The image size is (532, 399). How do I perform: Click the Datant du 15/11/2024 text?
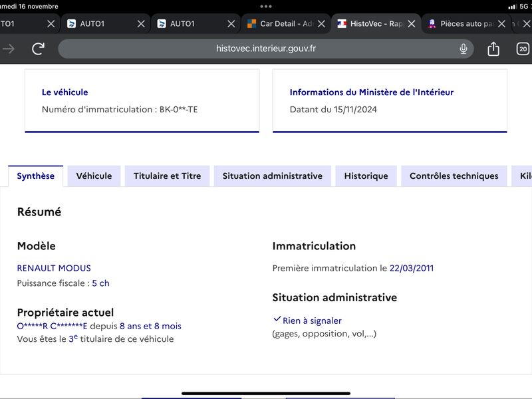pyautogui.click(x=333, y=110)
